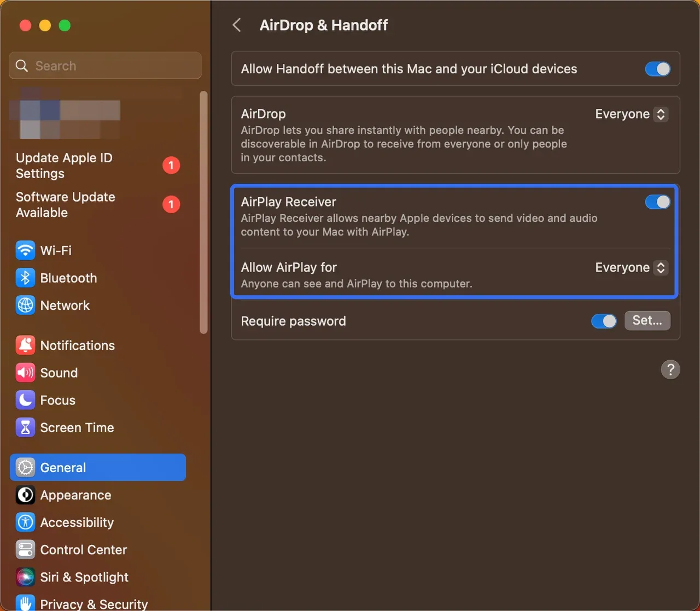Screen dimensions: 700x611
Task: Click the Focus moon icon
Action: [x=25, y=400]
